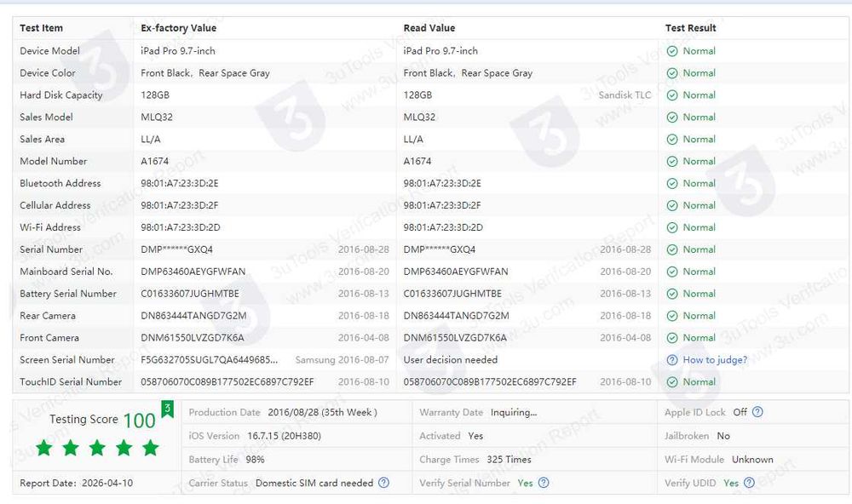The height and width of the screenshot is (504, 852).
Task: Click the Samsung 2016-08-07 screen date
Action: (x=342, y=360)
